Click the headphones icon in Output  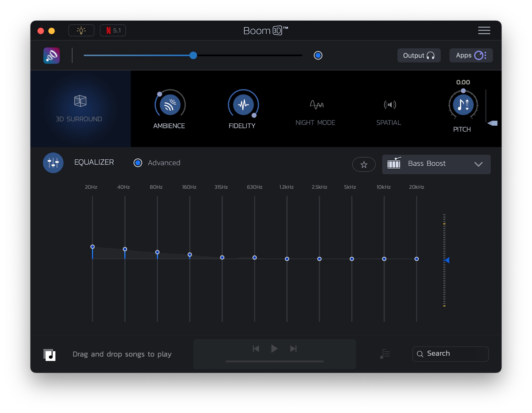431,56
